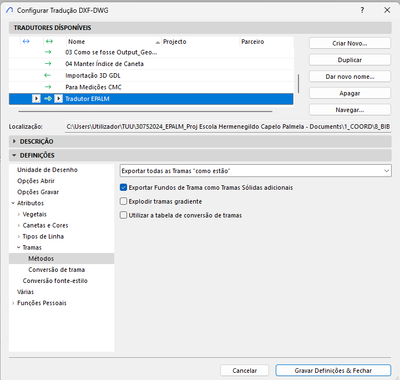Click the Apagar button
This screenshot has height=380, width=400.
(x=350, y=93)
